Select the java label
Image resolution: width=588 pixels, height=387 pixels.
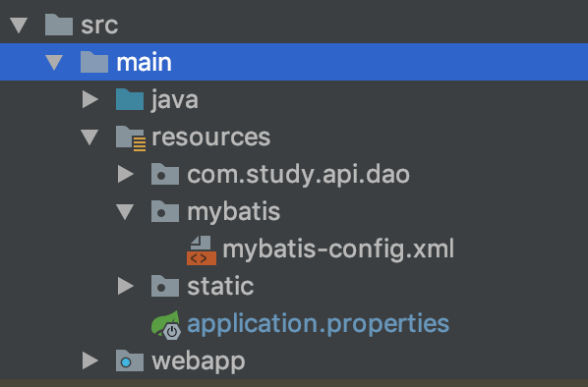click(x=175, y=100)
